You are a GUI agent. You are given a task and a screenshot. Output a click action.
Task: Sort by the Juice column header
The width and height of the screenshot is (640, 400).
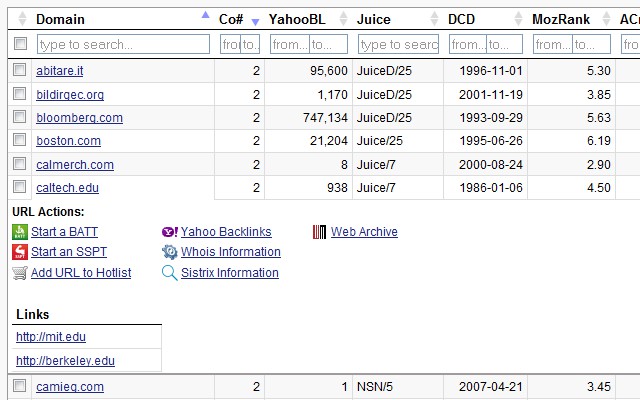click(373, 19)
